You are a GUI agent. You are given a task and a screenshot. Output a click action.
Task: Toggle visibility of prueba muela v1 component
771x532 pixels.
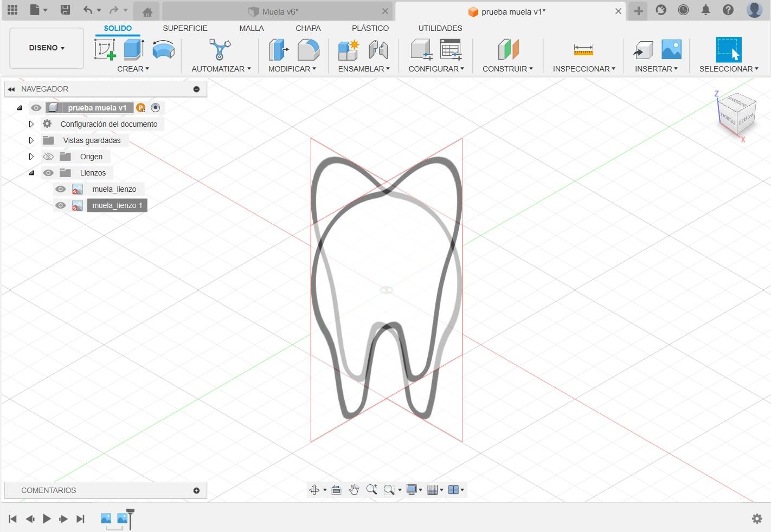36,108
